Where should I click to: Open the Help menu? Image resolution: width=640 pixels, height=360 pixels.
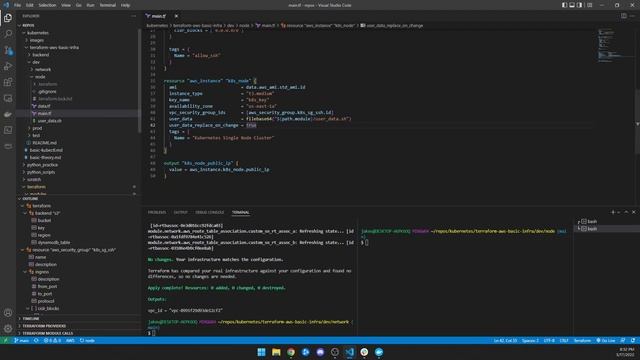tap(125, 5)
